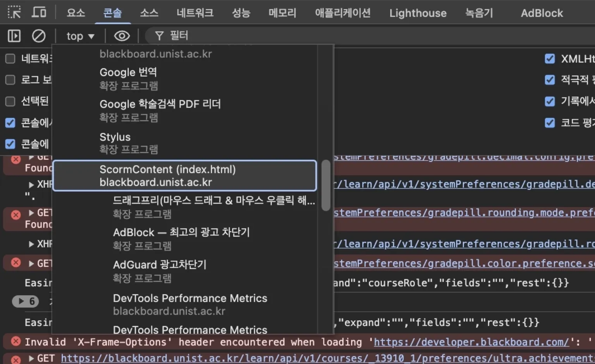Open the developer.blackboard.com link
This screenshot has height=364, width=595.
(x=471, y=342)
